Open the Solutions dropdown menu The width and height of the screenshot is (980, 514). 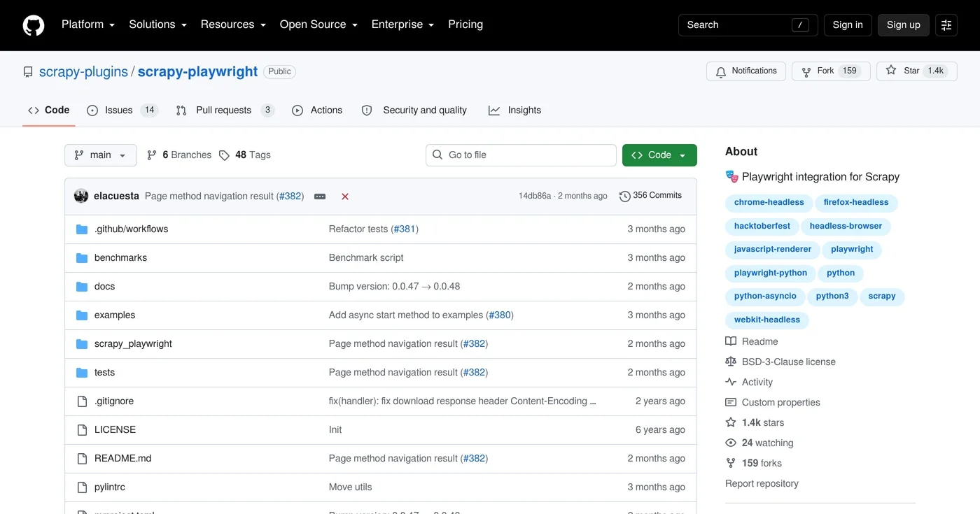coord(157,24)
